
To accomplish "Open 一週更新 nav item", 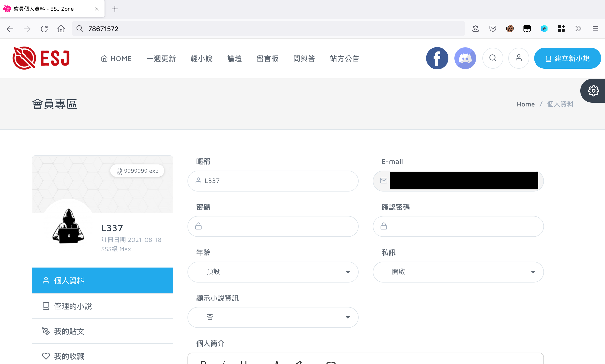I will (x=161, y=59).
